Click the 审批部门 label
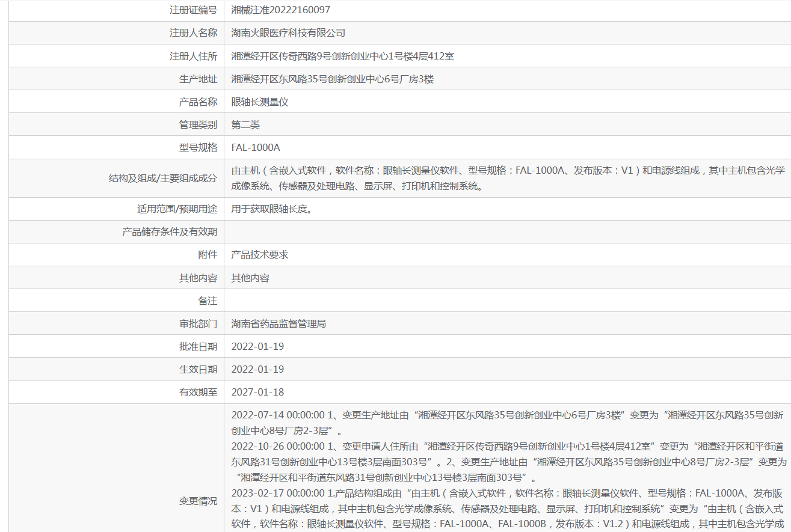791x532 pixels. tap(198, 323)
